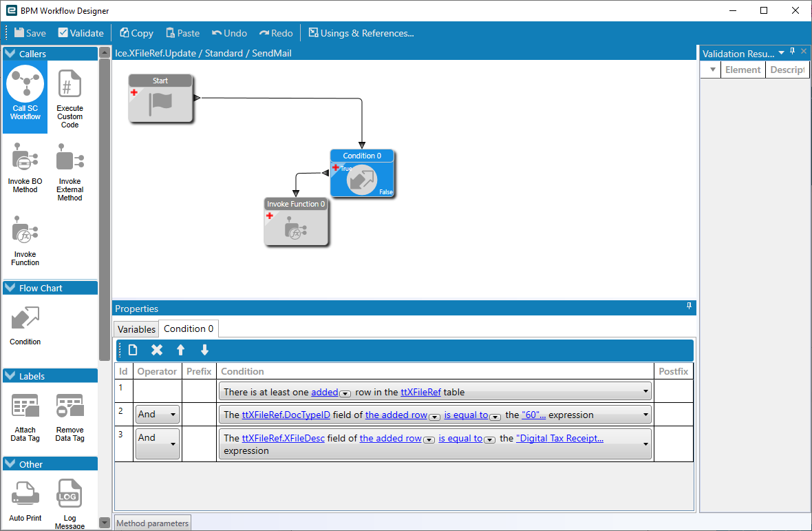
Task: Collapse the Labels section
Action: click(x=10, y=375)
